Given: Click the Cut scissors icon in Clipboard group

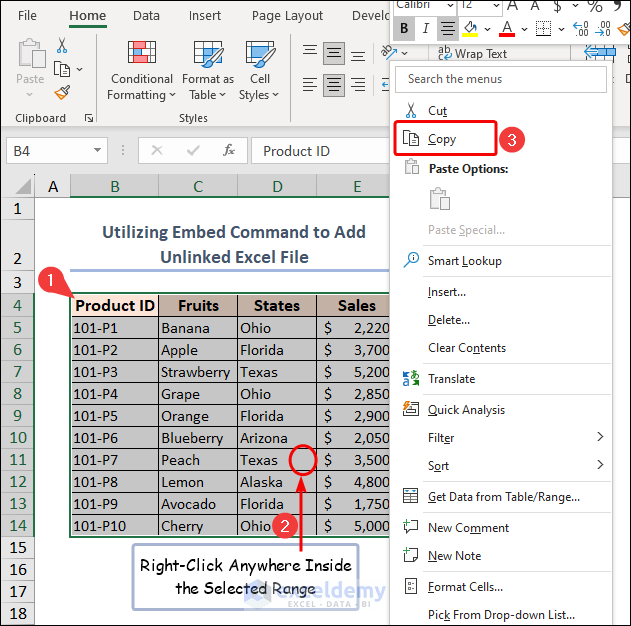Looking at the screenshot, I should 62,45.
